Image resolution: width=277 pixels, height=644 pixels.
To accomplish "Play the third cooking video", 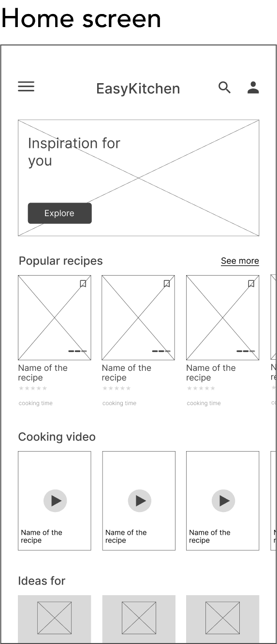I will coord(223,500).
